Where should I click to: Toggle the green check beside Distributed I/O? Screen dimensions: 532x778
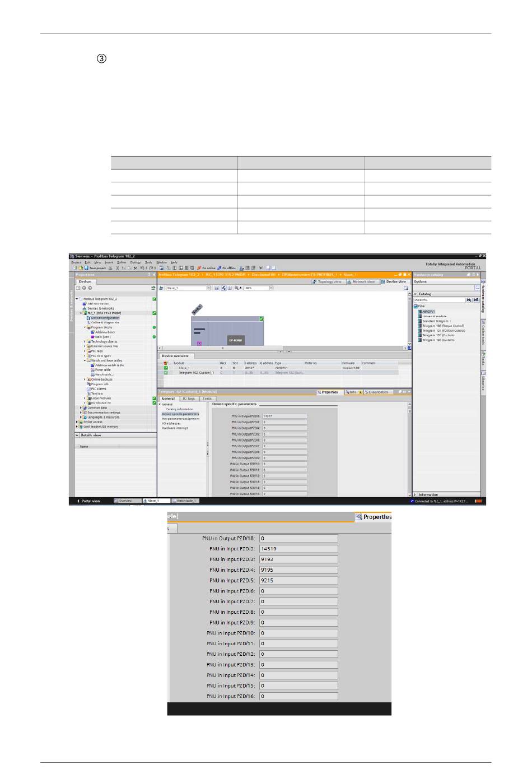click(x=154, y=403)
